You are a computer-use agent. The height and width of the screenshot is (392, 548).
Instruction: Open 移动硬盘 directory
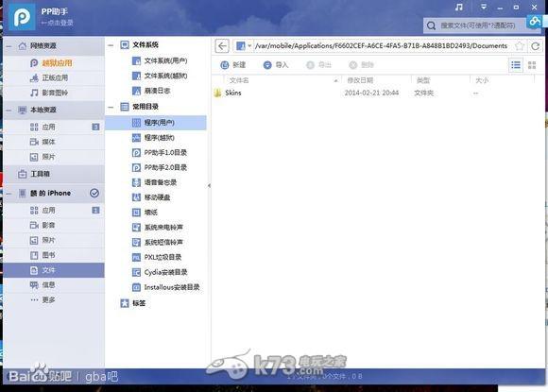click(151, 197)
